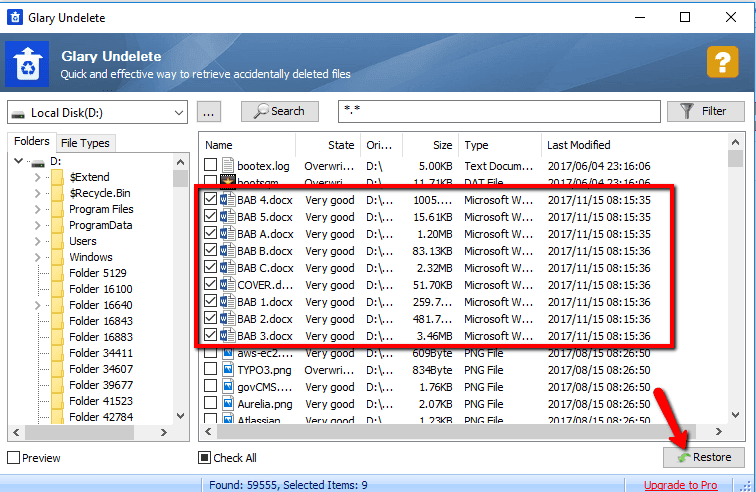Click the Restore button
The image size is (756, 492).
[x=704, y=457]
